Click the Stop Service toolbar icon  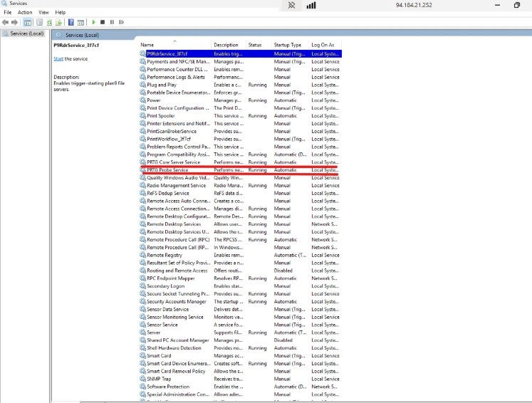103,22
